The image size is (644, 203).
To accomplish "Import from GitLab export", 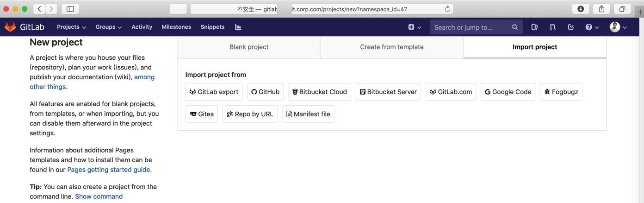I will tap(214, 92).
